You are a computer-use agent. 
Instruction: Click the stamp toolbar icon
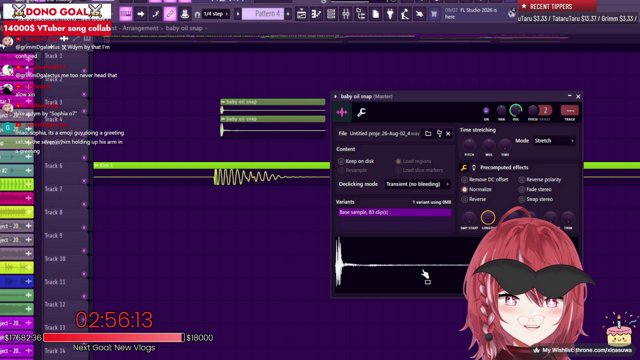coord(184,14)
